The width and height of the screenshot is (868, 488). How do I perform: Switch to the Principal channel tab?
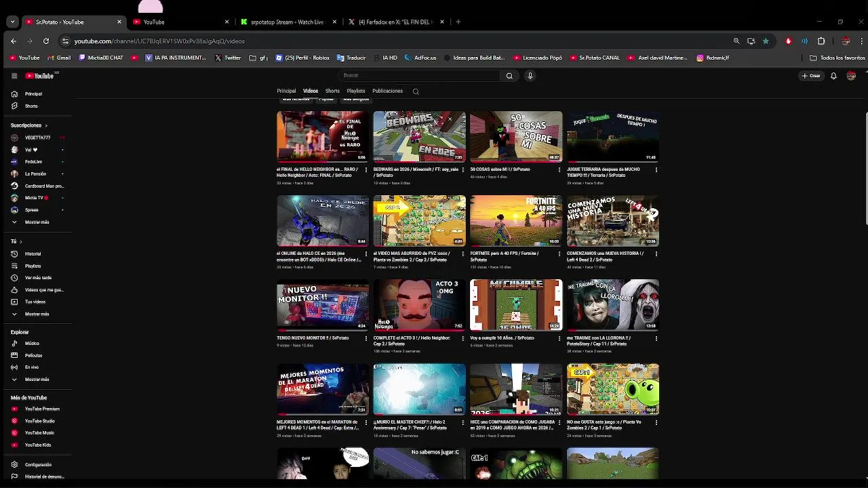(x=286, y=91)
